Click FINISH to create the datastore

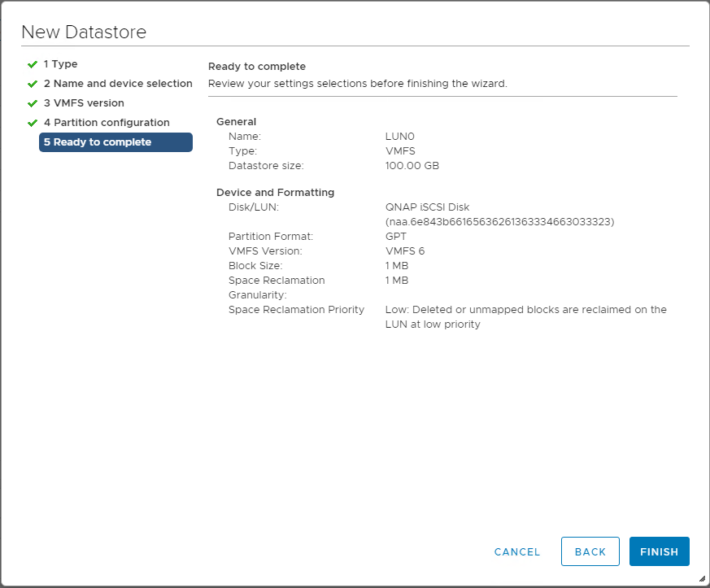pyautogui.click(x=659, y=551)
